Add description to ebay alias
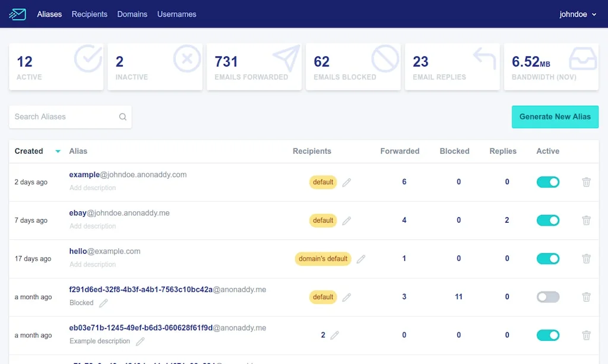608x364 pixels. (x=93, y=226)
